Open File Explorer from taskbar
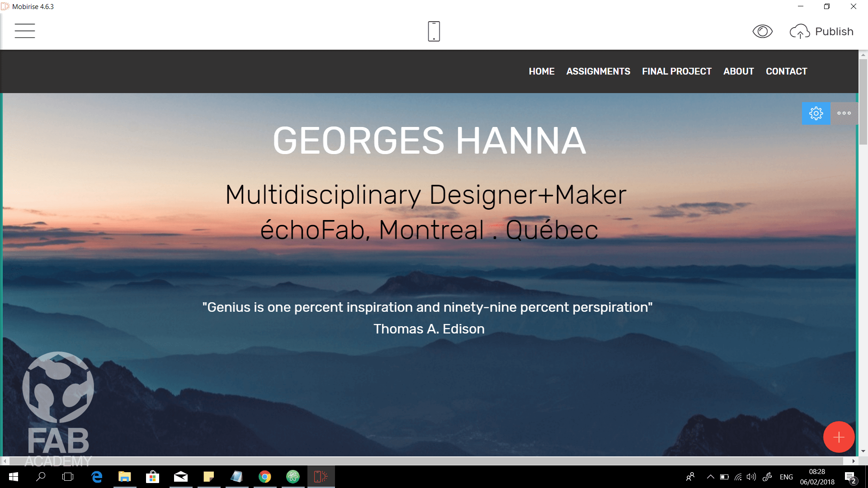The image size is (868, 488). point(125,477)
